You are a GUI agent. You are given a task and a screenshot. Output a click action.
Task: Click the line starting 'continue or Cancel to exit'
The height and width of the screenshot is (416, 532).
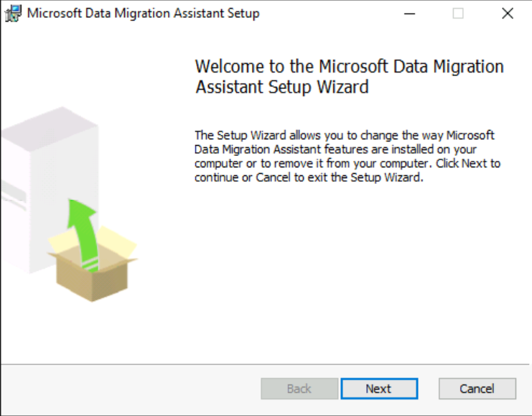pyautogui.click(x=309, y=177)
